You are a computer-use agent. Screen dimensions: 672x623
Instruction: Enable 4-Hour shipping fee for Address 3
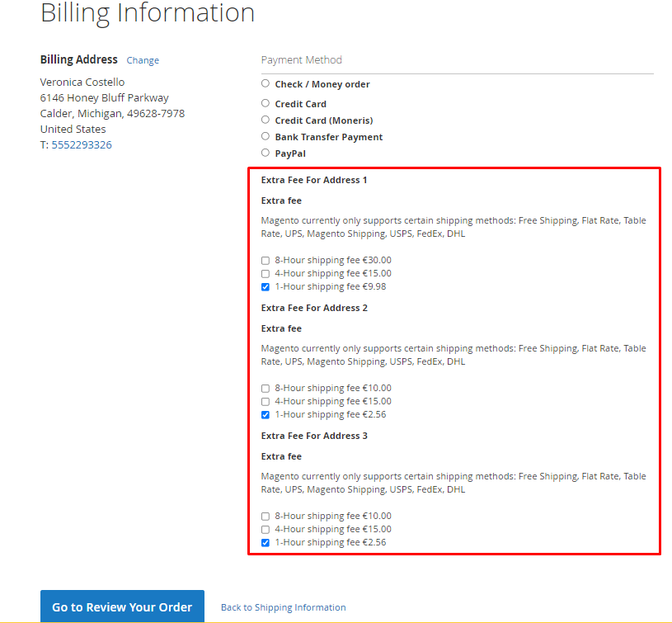click(266, 530)
